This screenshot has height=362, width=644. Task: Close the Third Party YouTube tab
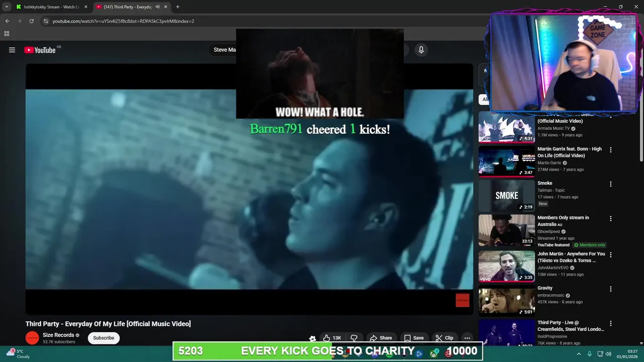coord(166,7)
